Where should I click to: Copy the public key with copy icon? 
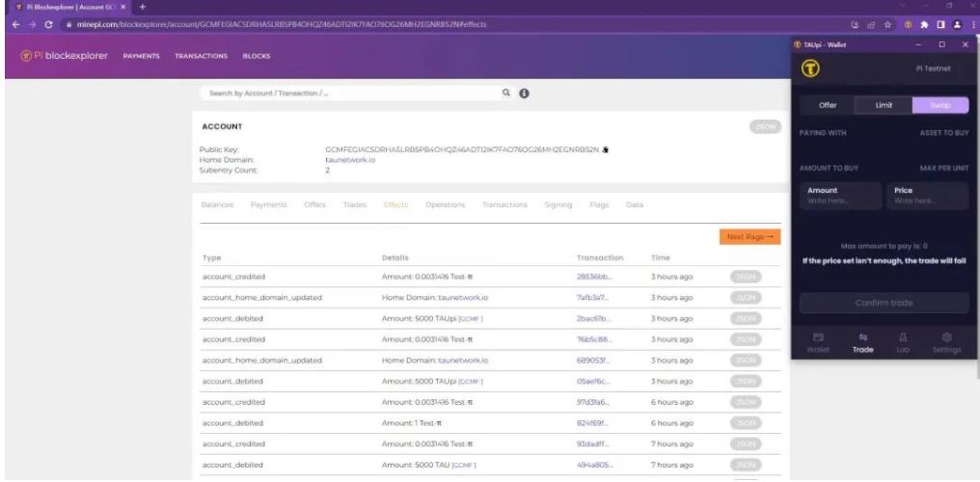605,149
